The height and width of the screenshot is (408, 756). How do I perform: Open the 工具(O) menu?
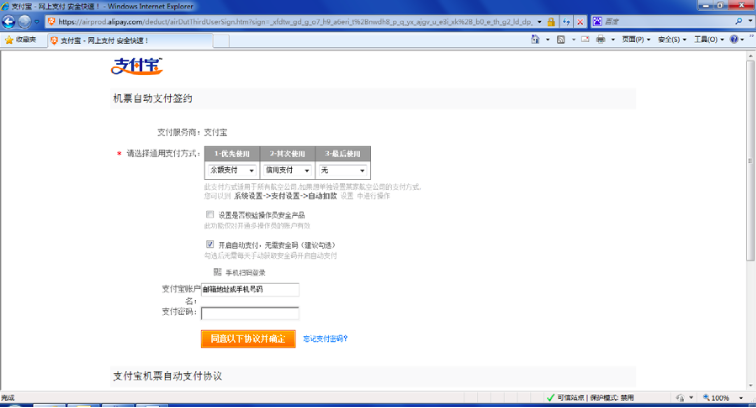point(709,40)
